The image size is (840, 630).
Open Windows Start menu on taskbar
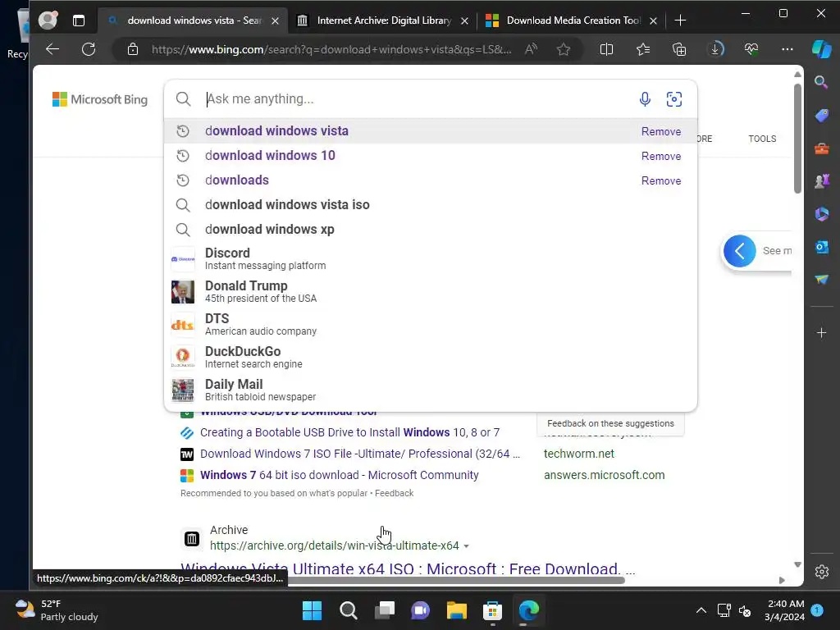tap(312, 610)
